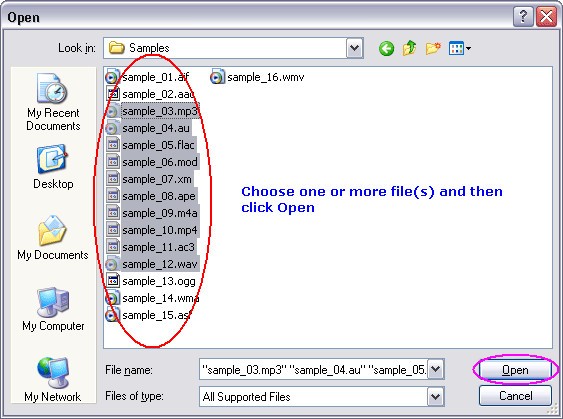Create a new folder
The width and height of the screenshot is (563, 419).
click(433, 48)
